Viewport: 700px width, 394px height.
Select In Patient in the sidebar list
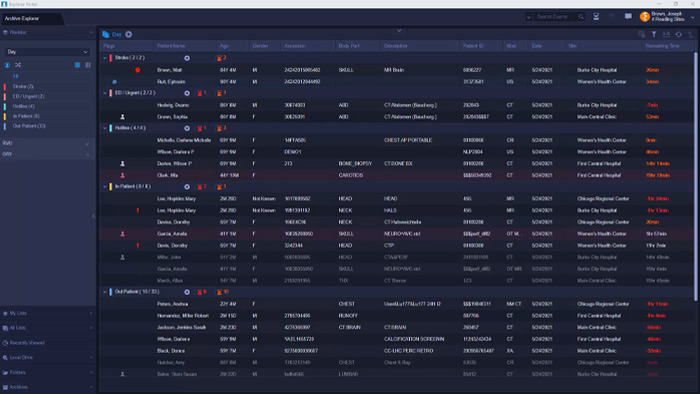tap(26, 116)
